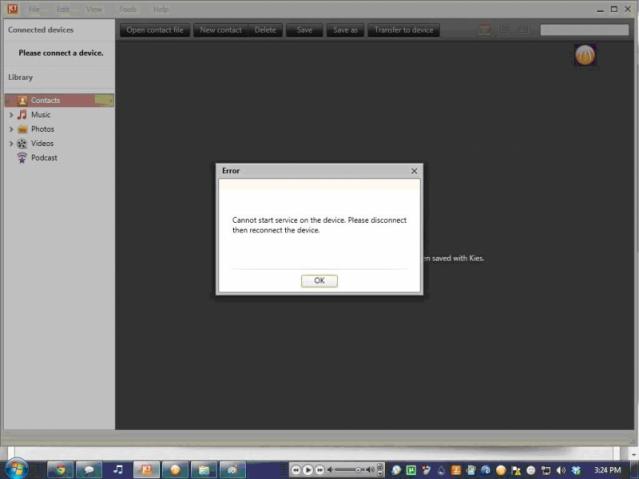Click the red view-mode icon beside the search field
The height and width of the screenshot is (479, 639).
point(485,29)
